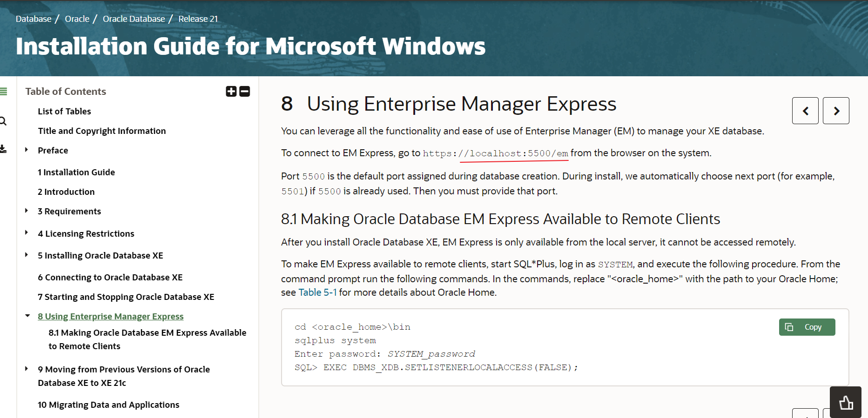Image resolution: width=868 pixels, height=418 pixels.
Task: Click the thumbs-up feedback icon
Action: pyautogui.click(x=846, y=402)
